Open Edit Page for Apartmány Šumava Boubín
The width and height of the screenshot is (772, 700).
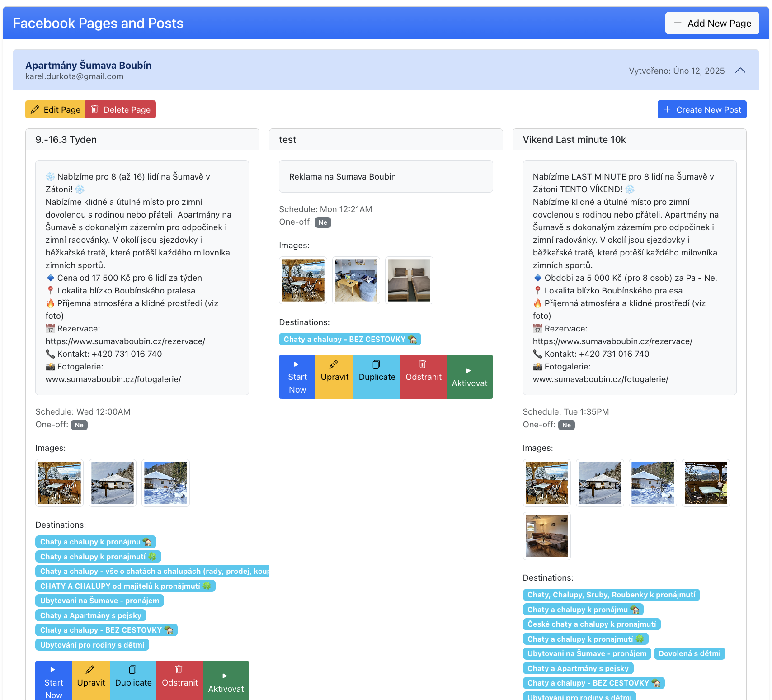55,109
